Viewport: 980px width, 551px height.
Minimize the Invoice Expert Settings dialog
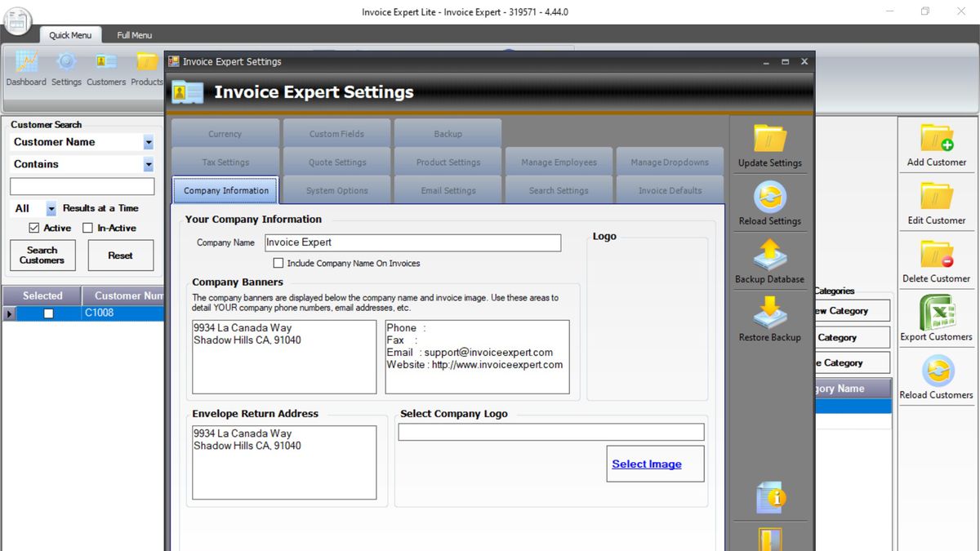[765, 61]
